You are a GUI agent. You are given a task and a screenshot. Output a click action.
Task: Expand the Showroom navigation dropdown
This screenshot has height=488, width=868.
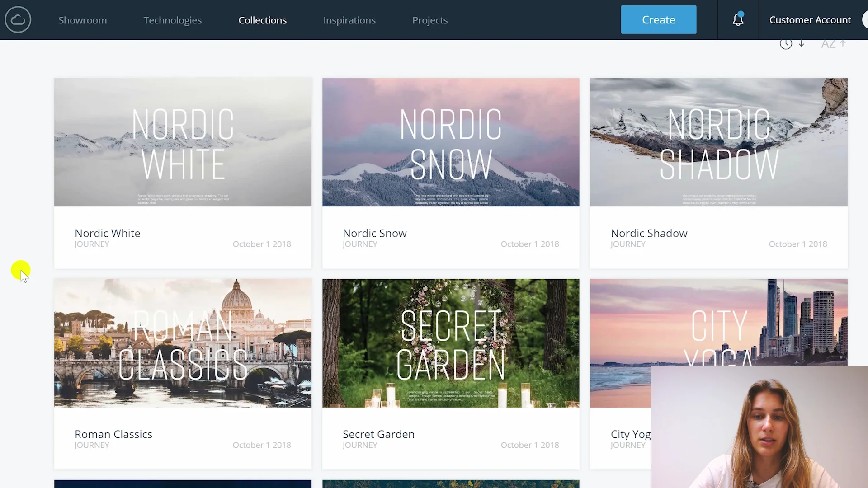click(83, 20)
